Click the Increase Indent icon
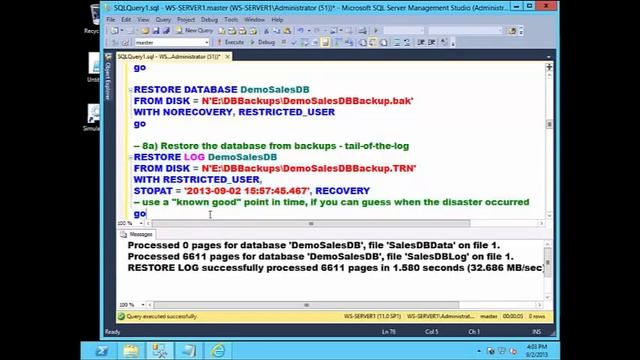This screenshot has width=640, height=360. pyautogui.click(x=431, y=42)
